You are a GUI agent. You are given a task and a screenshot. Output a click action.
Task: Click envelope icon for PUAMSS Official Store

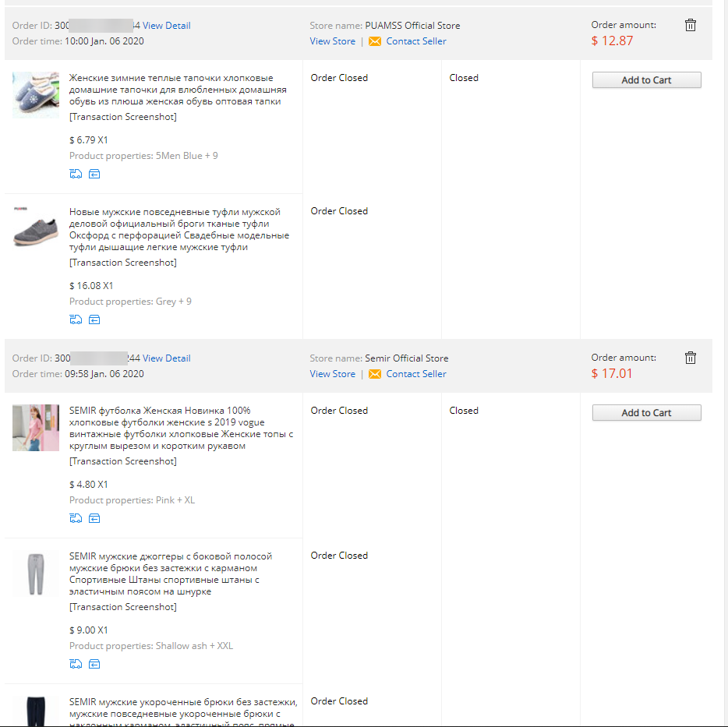click(375, 41)
